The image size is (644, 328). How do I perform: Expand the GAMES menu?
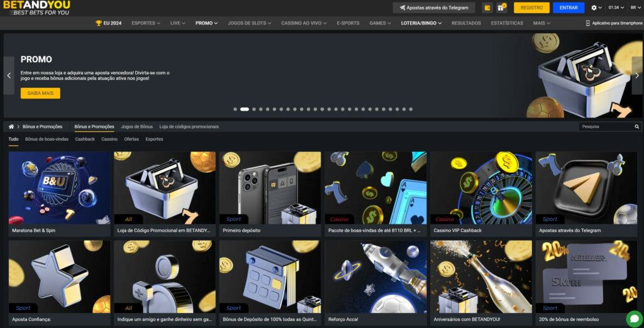[x=380, y=23]
